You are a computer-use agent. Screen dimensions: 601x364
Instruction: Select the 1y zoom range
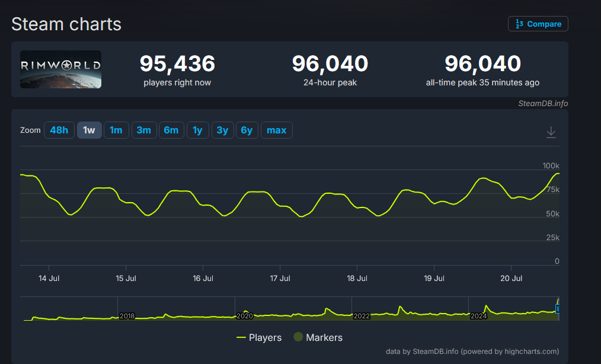197,130
